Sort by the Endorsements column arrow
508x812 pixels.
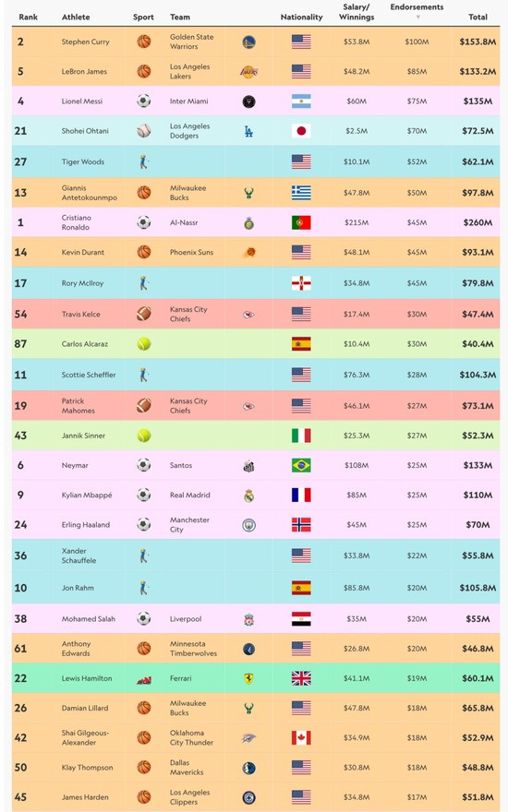click(417, 18)
